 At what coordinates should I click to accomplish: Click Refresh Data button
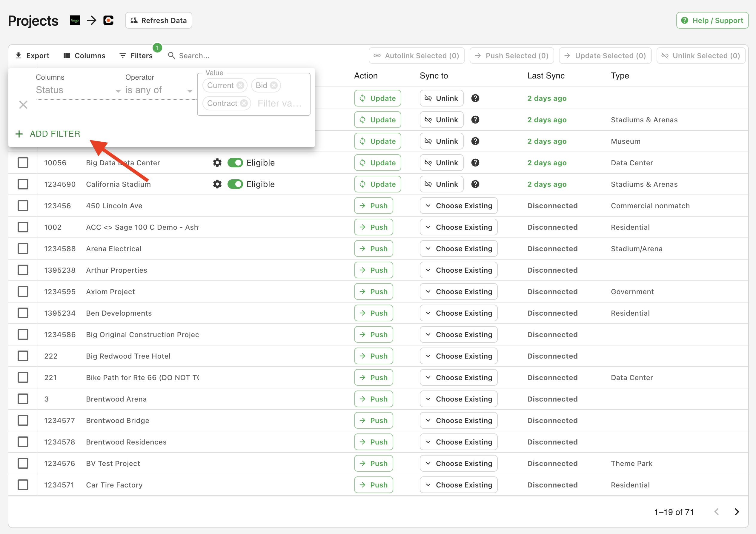pos(158,20)
